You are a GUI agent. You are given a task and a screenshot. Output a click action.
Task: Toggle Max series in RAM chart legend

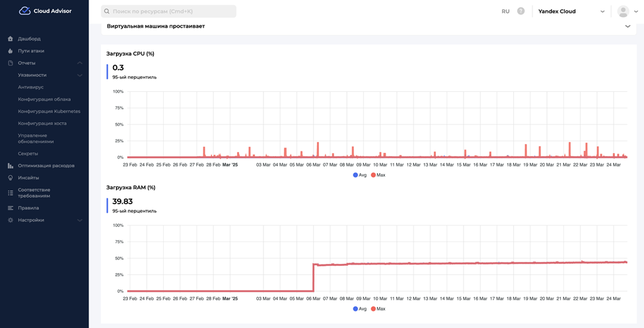tap(378, 309)
